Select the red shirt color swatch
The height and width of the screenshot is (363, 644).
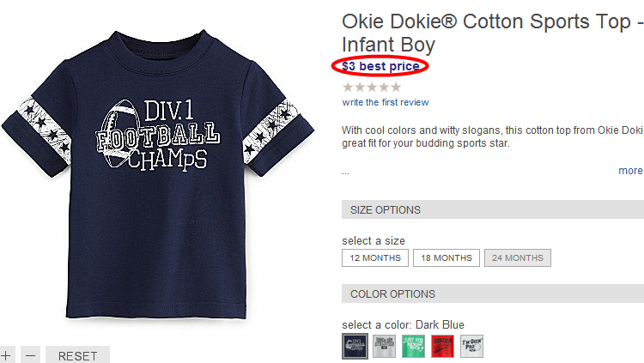tap(442, 346)
